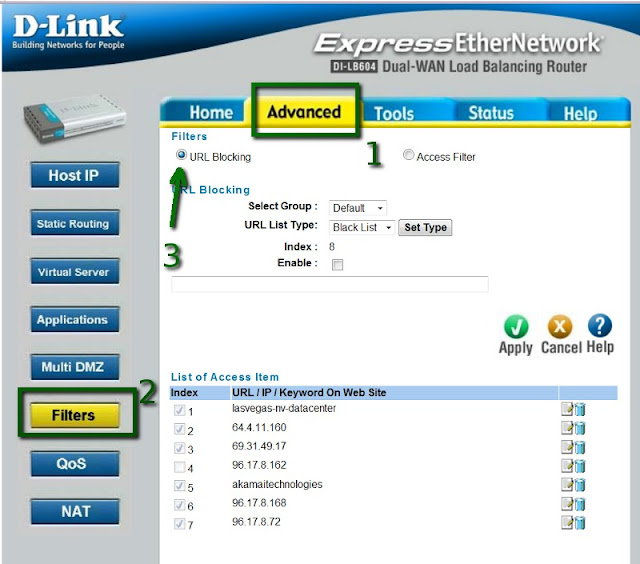
Task: Click the Index column header
Action: click(x=184, y=393)
